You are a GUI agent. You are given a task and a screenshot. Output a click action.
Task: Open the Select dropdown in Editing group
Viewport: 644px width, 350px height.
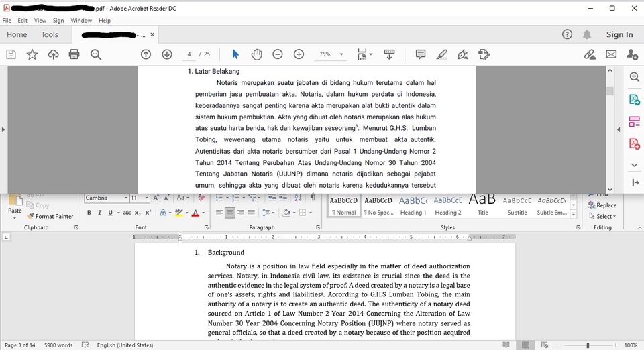[x=602, y=217]
